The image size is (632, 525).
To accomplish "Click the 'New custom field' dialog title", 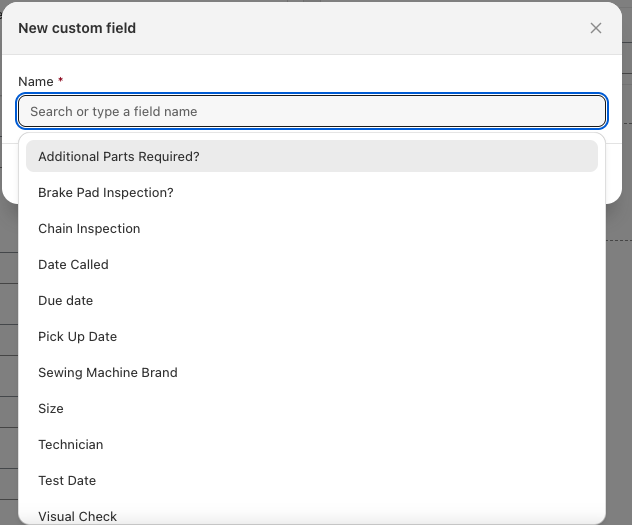I will click(77, 28).
